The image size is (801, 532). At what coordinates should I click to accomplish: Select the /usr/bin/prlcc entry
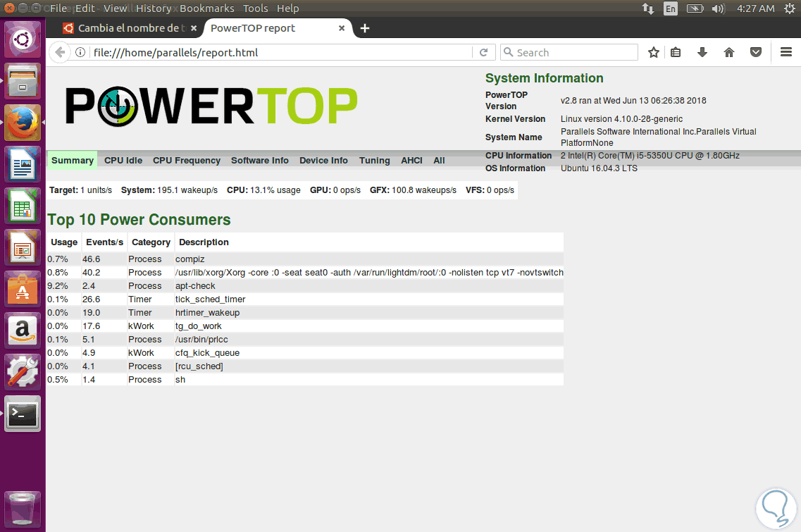[201, 340]
